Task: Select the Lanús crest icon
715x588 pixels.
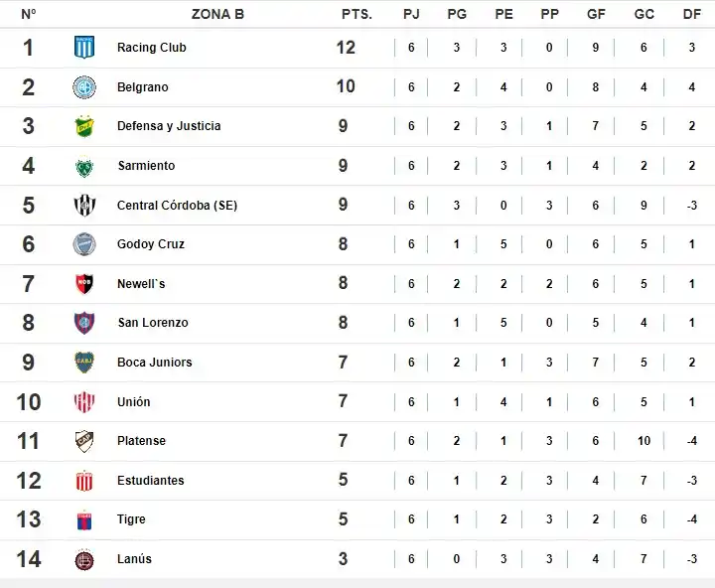Action: coord(84,559)
